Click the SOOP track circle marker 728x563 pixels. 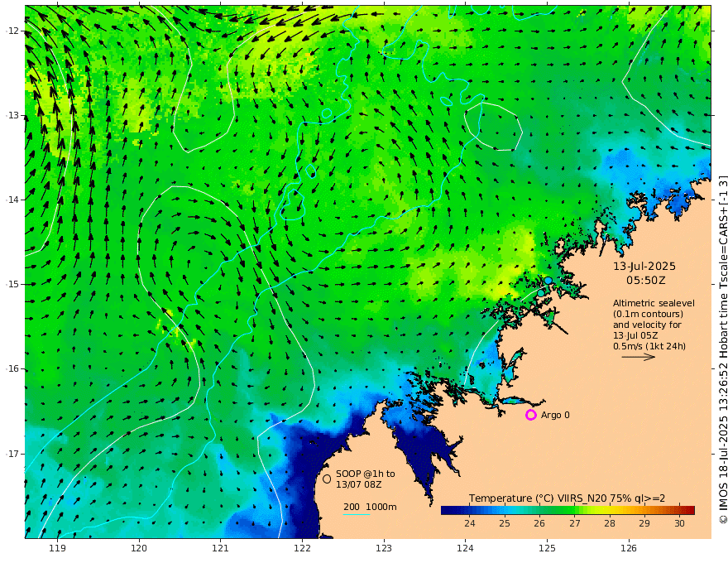[x=327, y=479]
